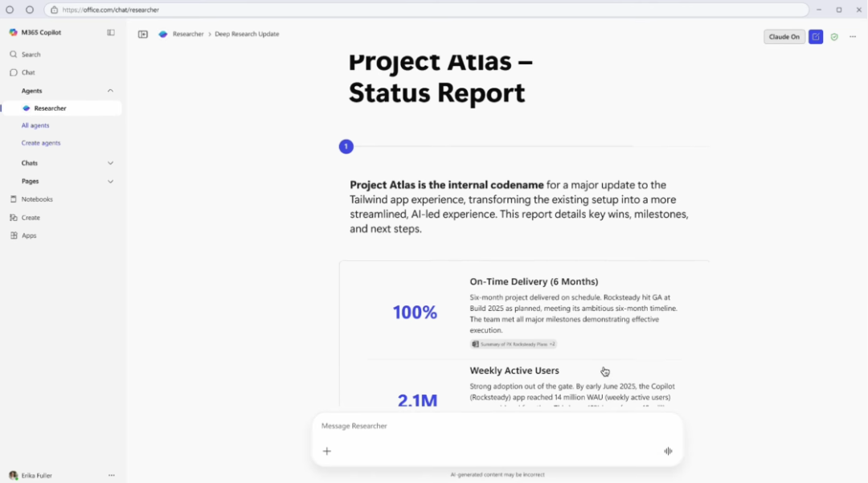Expand the Chats section chevron
This screenshot has width=868, height=483.
click(x=110, y=163)
